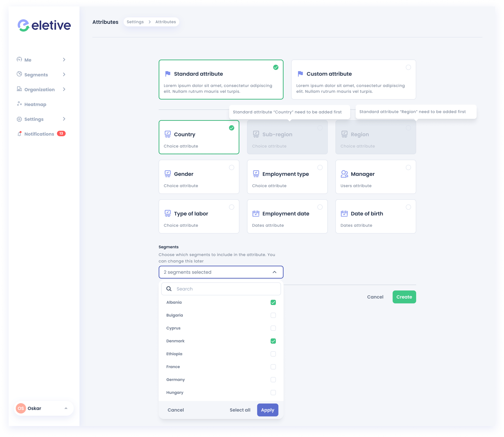Collapse the '2 segments selected' dropdown
504x437 pixels.
pos(275,272)
